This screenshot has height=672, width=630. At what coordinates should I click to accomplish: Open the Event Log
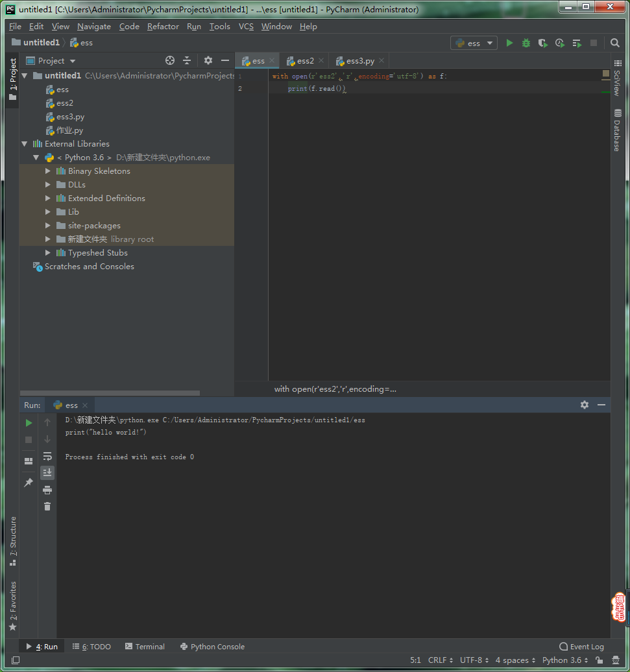581,646
